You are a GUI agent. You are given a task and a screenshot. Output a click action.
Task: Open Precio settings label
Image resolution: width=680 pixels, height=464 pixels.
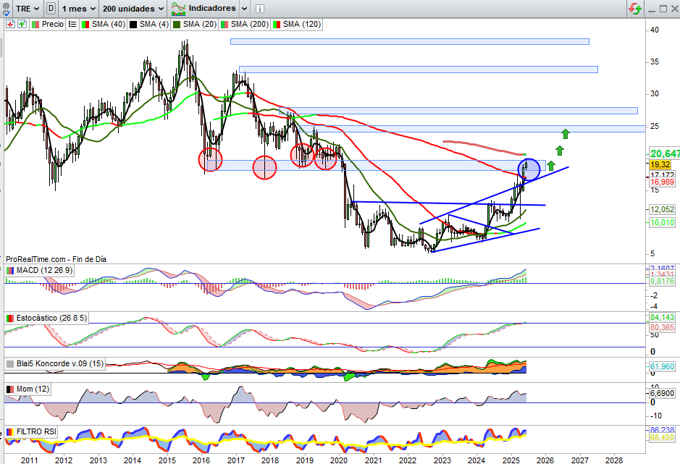[52, 24]
